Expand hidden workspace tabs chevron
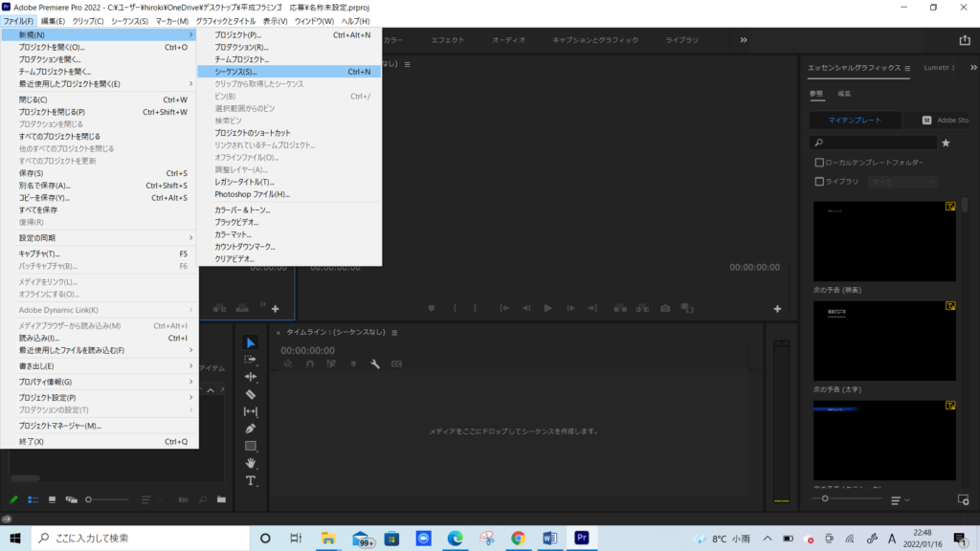 [744, 40]
